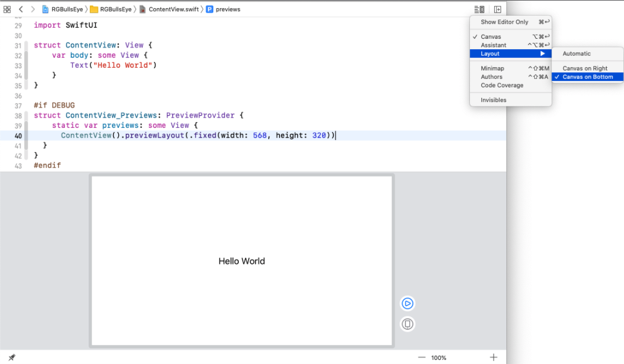Toggle the Minimap option
This screenshot has width=624, height=364.
coord(510,68)
